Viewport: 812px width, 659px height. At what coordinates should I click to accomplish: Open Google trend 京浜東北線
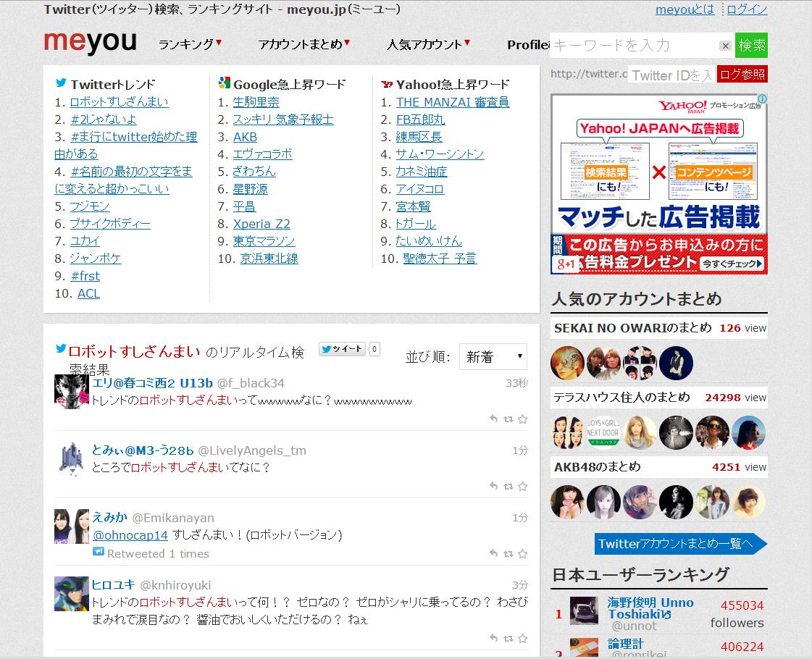coord(269,259)
